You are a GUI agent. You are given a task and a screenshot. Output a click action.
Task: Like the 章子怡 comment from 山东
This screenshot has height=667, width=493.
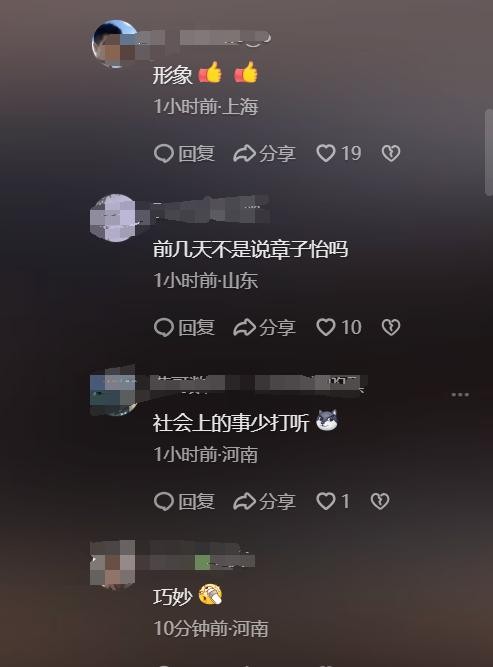click(339, 327)
